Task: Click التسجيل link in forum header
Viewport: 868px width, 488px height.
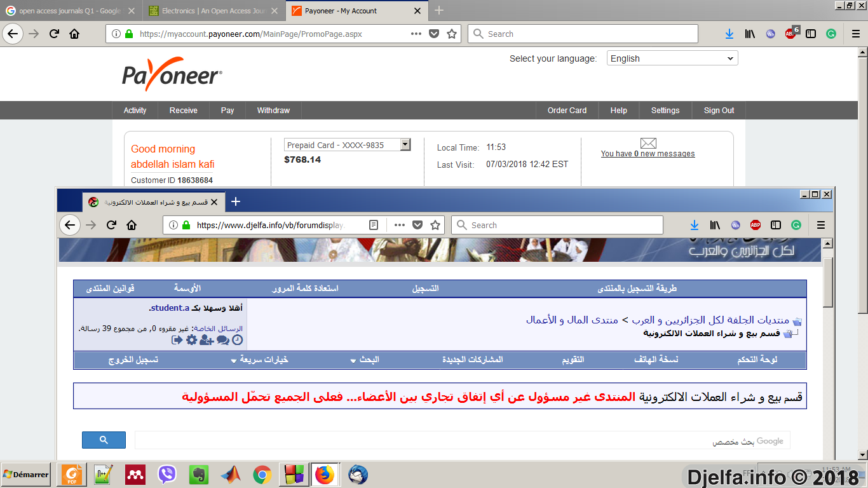Action: tap(426, 288)
